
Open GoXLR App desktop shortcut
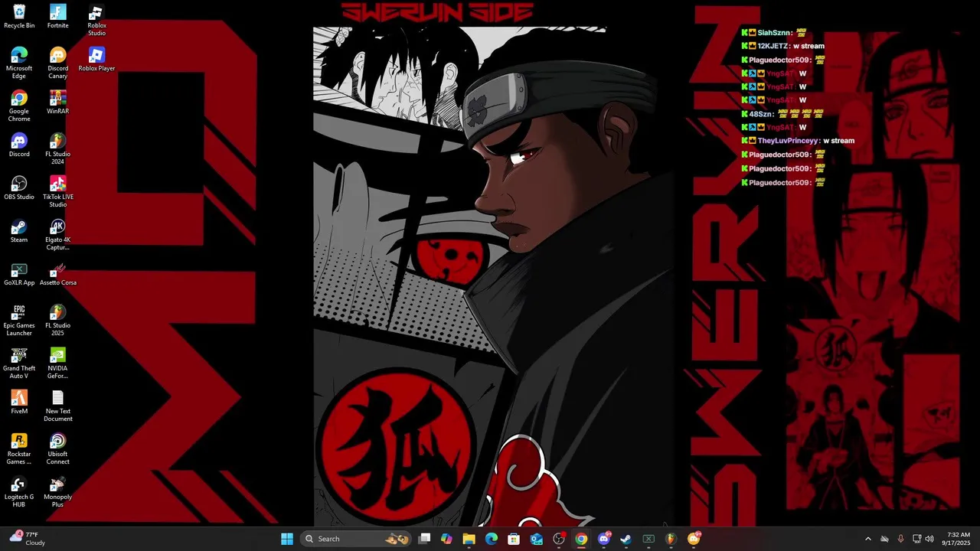[x=19, y=274]
